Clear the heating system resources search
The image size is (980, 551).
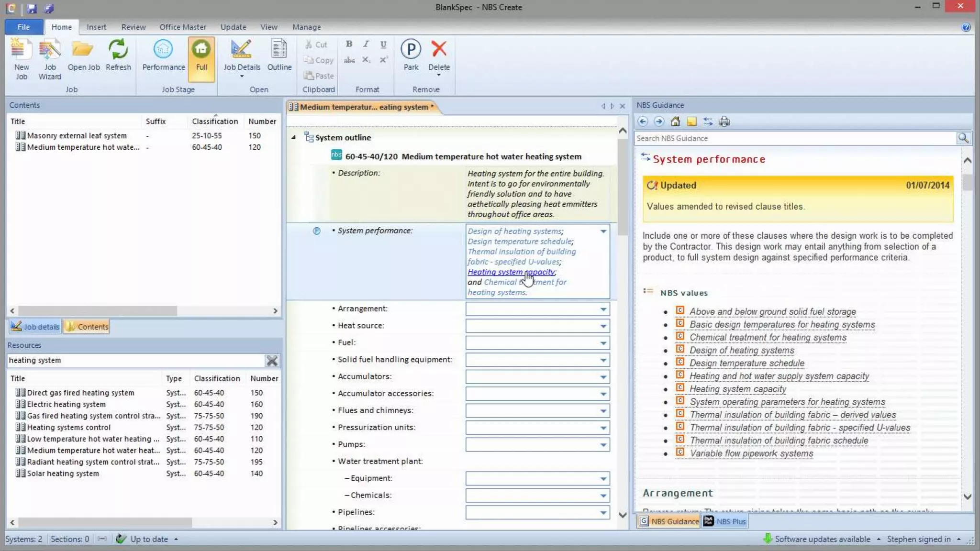pos(272,361)
